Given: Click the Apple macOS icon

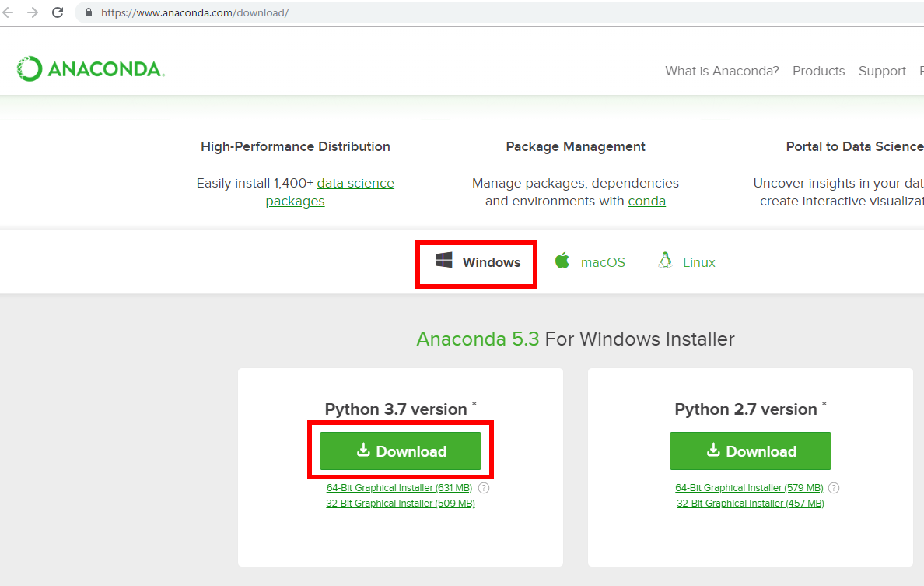Looking at the screenshot, I should [562, 260].
